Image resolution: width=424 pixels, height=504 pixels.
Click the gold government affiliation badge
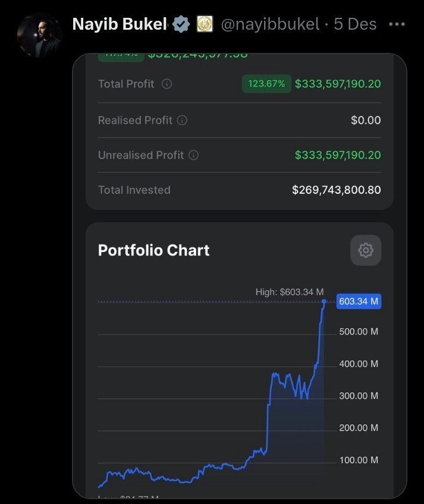(x=205, y=24)
